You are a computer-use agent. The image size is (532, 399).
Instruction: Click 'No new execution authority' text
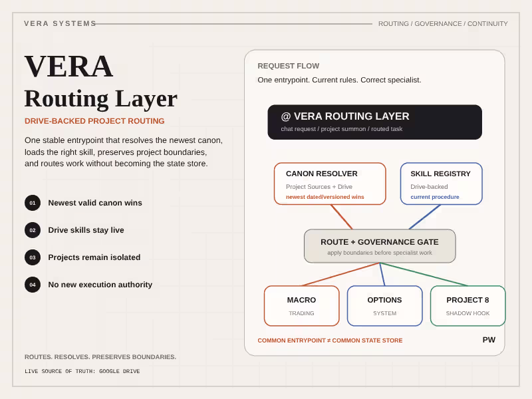coord(100,285)
